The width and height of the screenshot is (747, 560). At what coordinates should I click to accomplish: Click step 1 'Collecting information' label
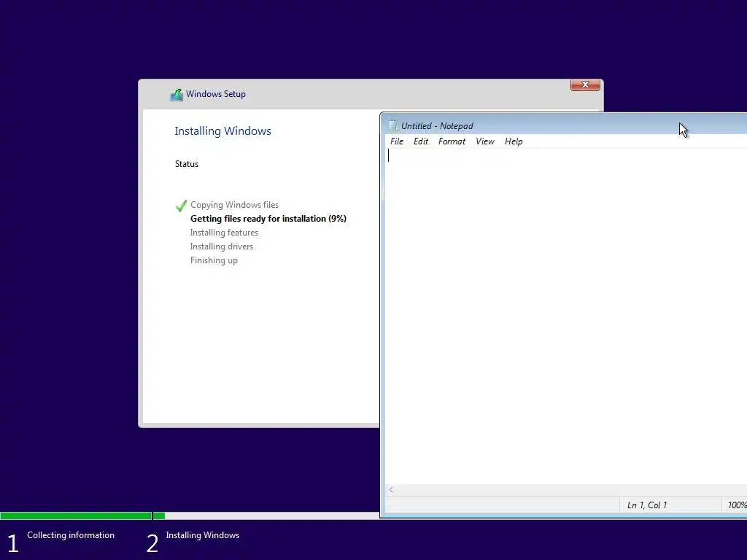point(71,535)
